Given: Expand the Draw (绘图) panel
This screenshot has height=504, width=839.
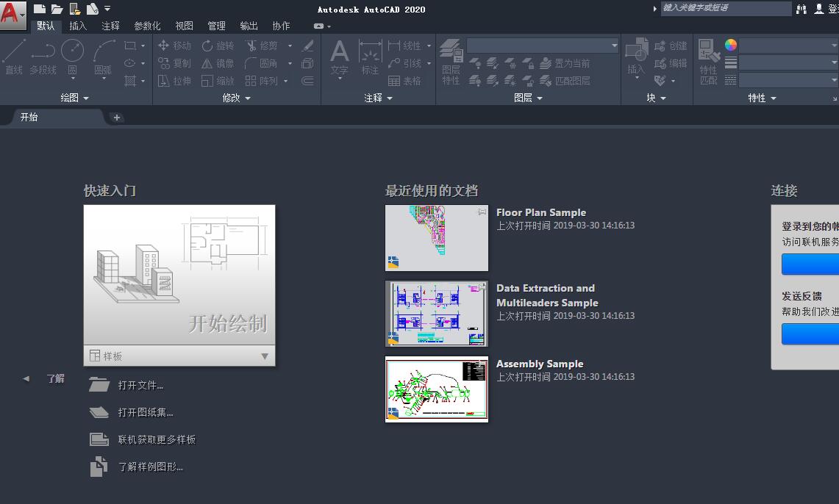Looking at the screenshot, I should (x=75, y=98).
